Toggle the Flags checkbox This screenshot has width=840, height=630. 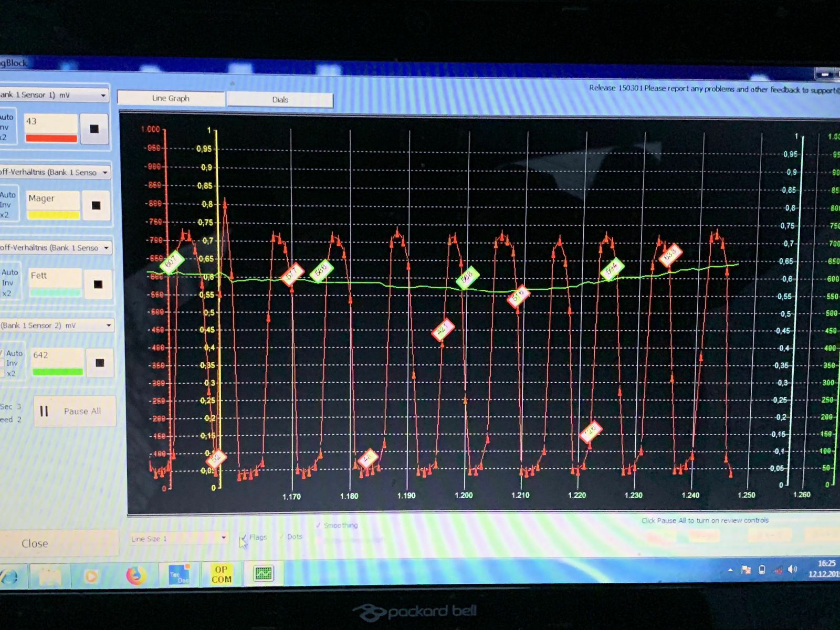244,538
